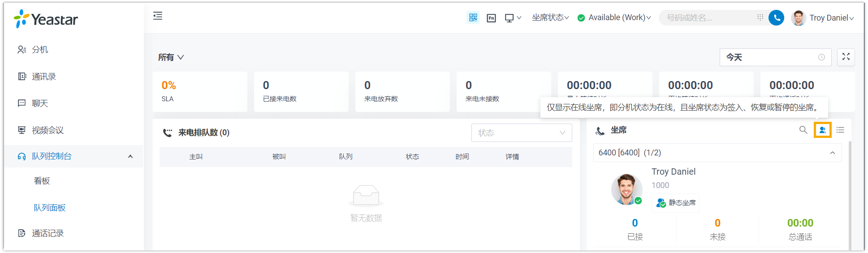The image size is (868, 253).
Task: Toggle show online agents only filter
Action: point(822,130)
